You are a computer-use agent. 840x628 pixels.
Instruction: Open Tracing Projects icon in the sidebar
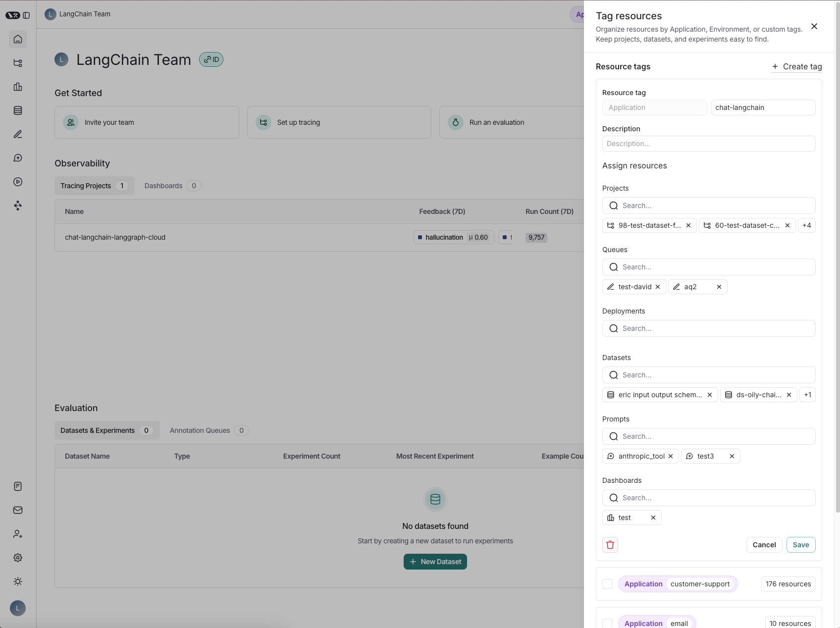pyautogui.click(x=18, y=63)
